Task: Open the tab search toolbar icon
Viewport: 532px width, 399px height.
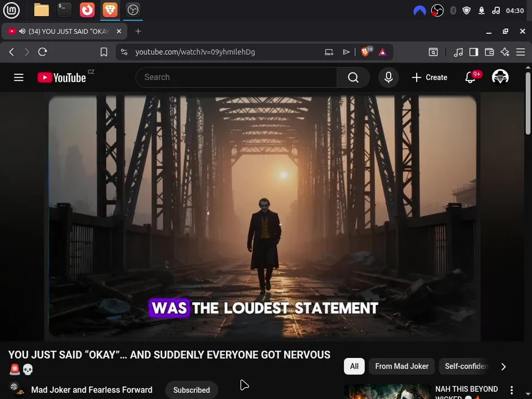Action: coord(433,52)
